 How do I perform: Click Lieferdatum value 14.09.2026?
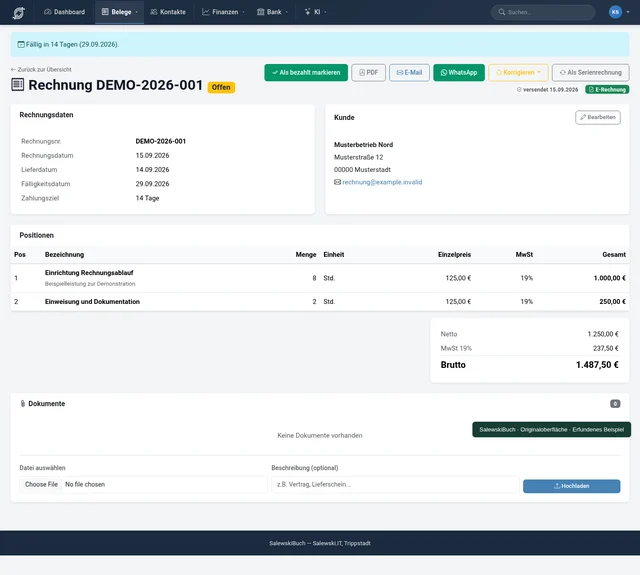click(152, 170)
